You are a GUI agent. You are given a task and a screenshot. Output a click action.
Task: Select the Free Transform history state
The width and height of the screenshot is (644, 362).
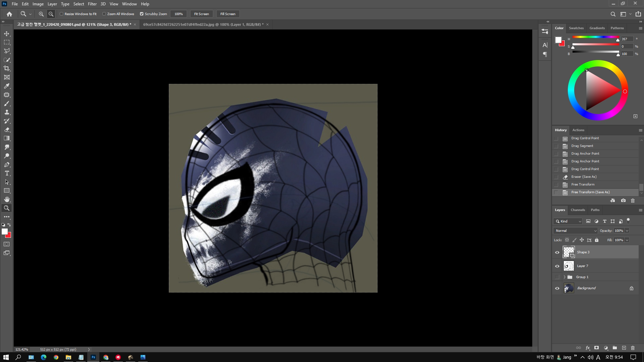[x=595, y=185]
